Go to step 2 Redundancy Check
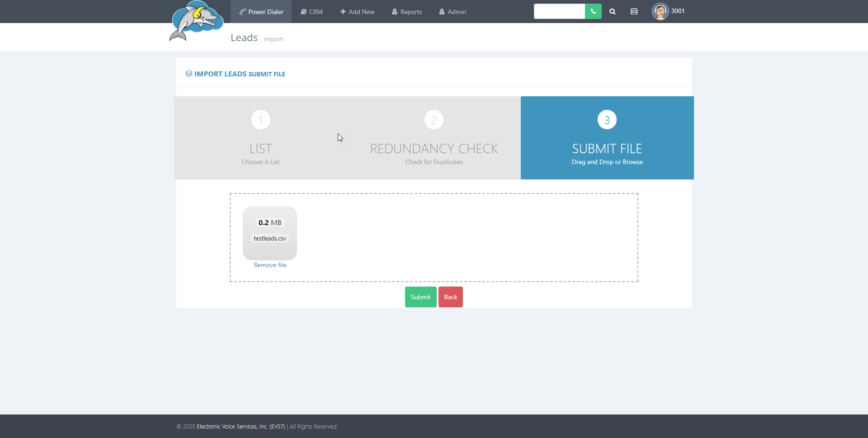Viewport: 868px width, 438px height. pyautogui.click(x=434, y=138)
